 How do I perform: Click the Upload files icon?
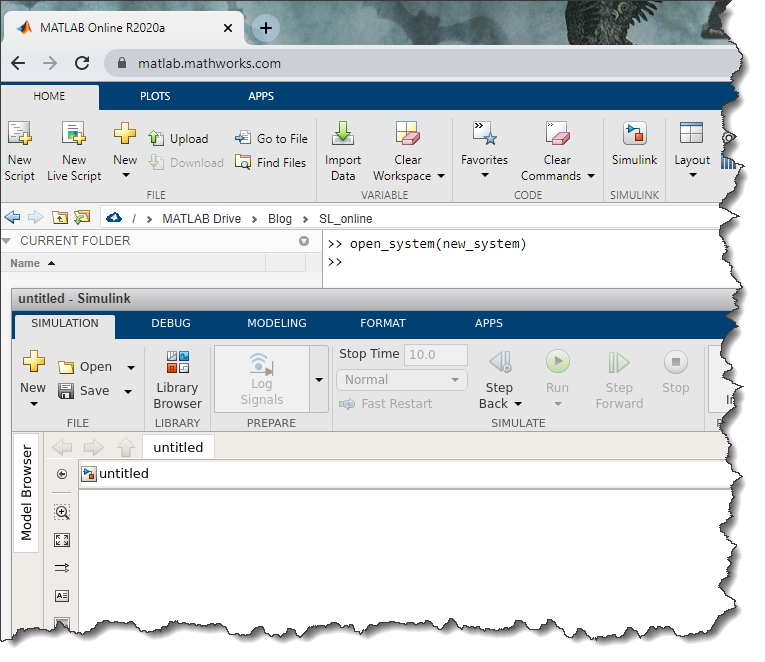tap(178, 139)
